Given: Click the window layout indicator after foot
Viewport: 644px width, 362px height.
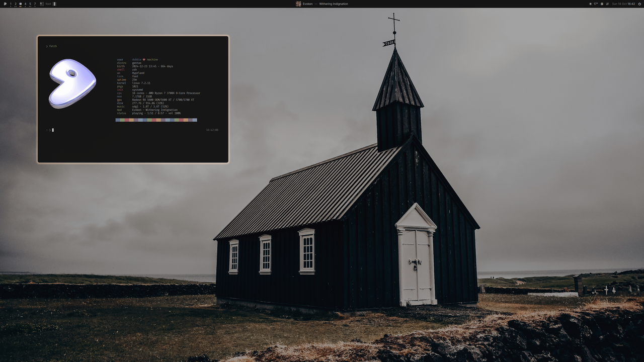Looking at the screenshot, I should click(x=54, y=4).
